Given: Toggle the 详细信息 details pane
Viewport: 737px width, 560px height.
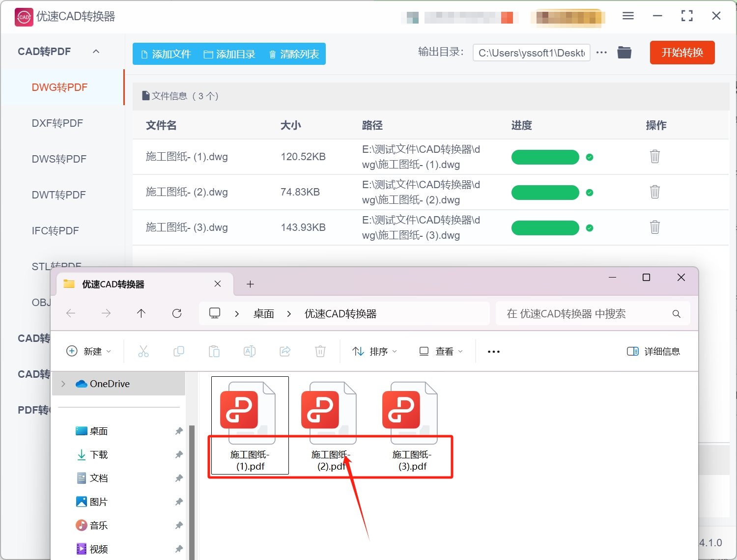Looking at the screenshot, I should click(653, 351).
